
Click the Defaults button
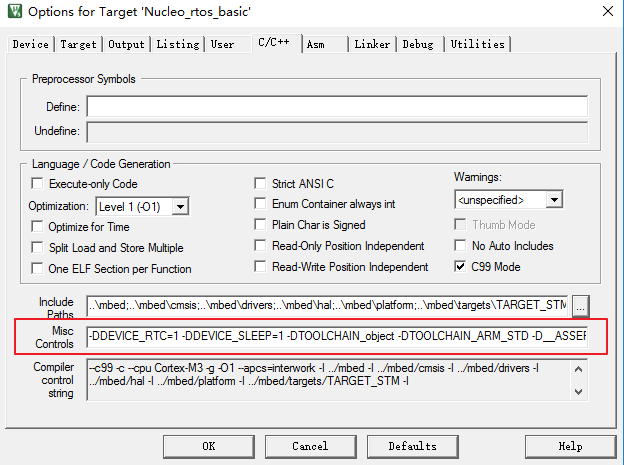(x=413, y=446)
